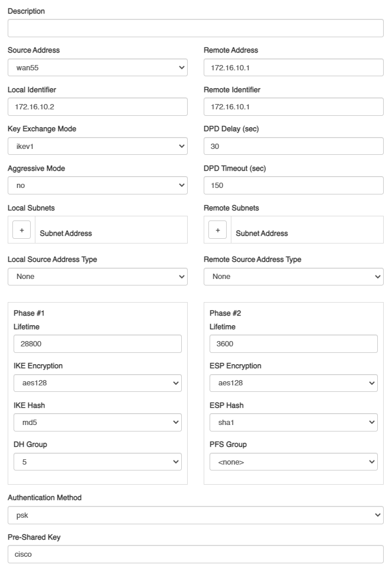Screen dimensions: 392x571
Task: Focus the Remote Address field
Action: 293,67
